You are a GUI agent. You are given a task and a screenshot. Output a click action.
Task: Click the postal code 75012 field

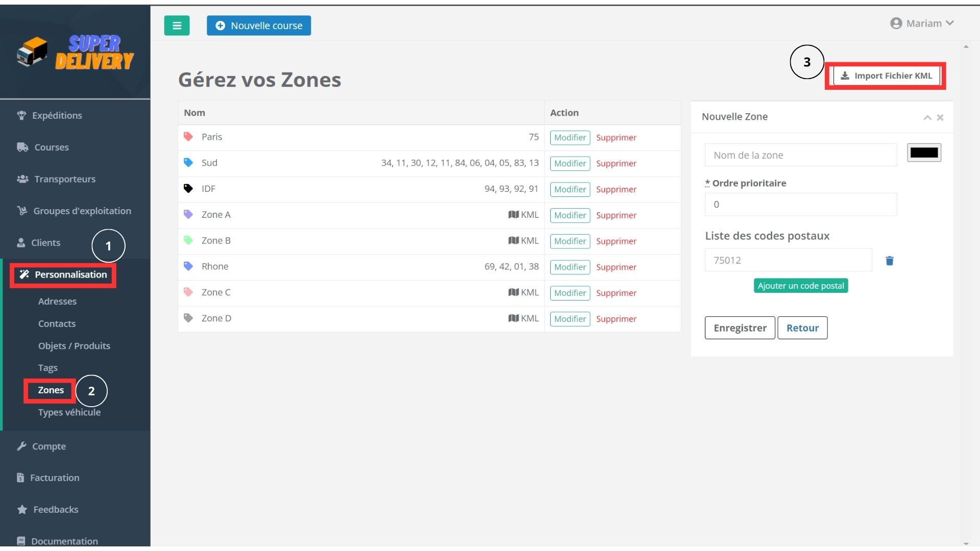(x=788, y=260)
